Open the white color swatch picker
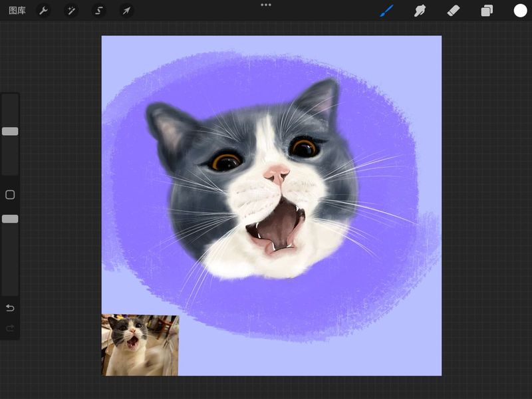532x399 pixels. point(520,11)
